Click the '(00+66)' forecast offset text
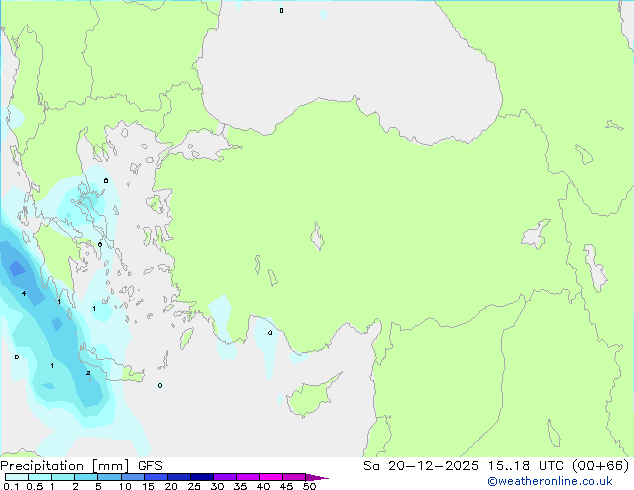The image size is (634, 490). [x=600, y=466]
